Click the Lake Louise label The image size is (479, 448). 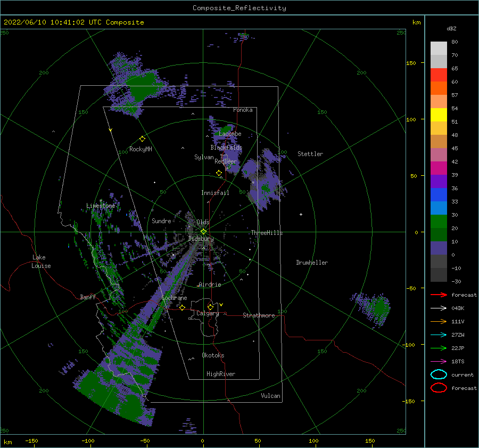pos(41,262)
